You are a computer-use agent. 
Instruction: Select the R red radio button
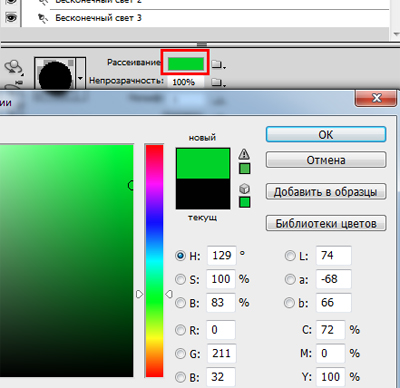click(180, 330)
